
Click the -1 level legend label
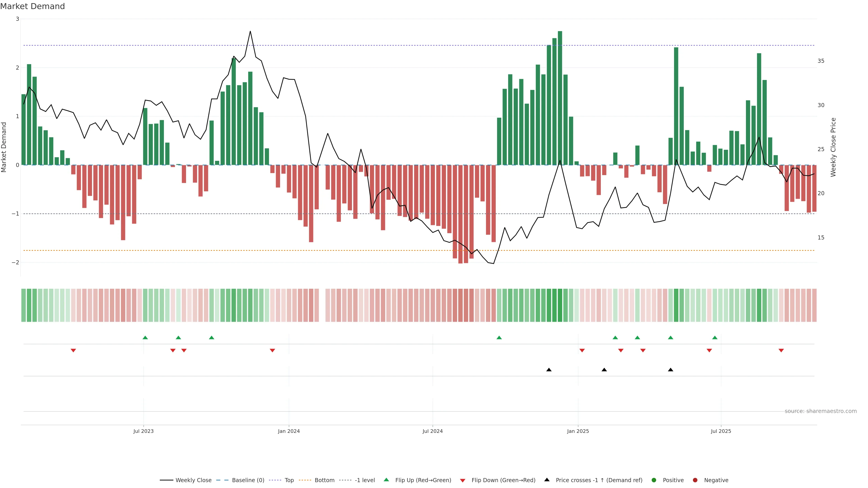(365, 480)
